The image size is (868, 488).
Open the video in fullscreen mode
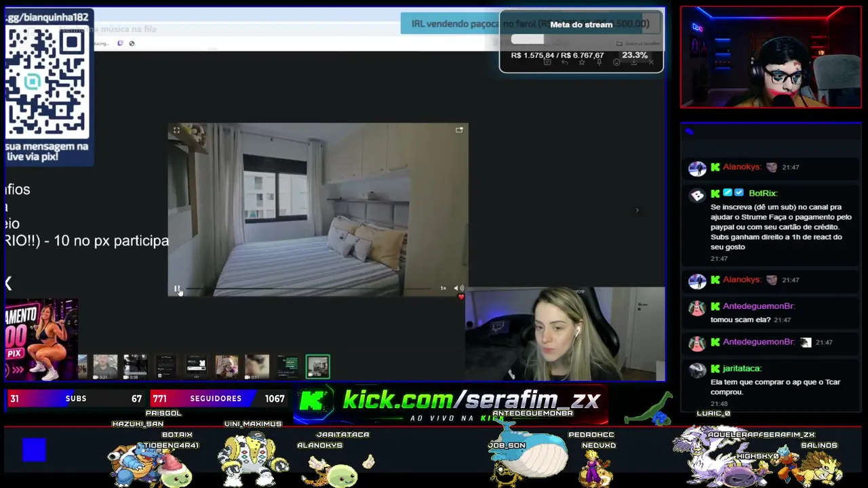pos(176,130)
